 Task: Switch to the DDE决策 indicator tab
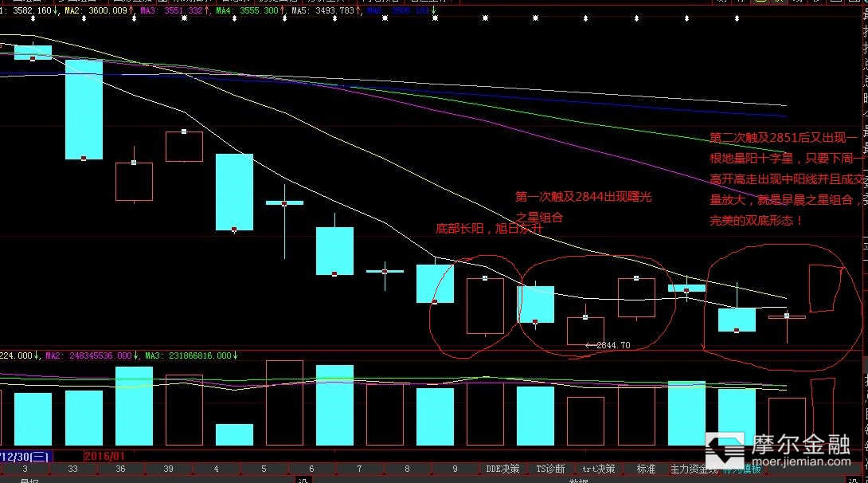(502, 469)
